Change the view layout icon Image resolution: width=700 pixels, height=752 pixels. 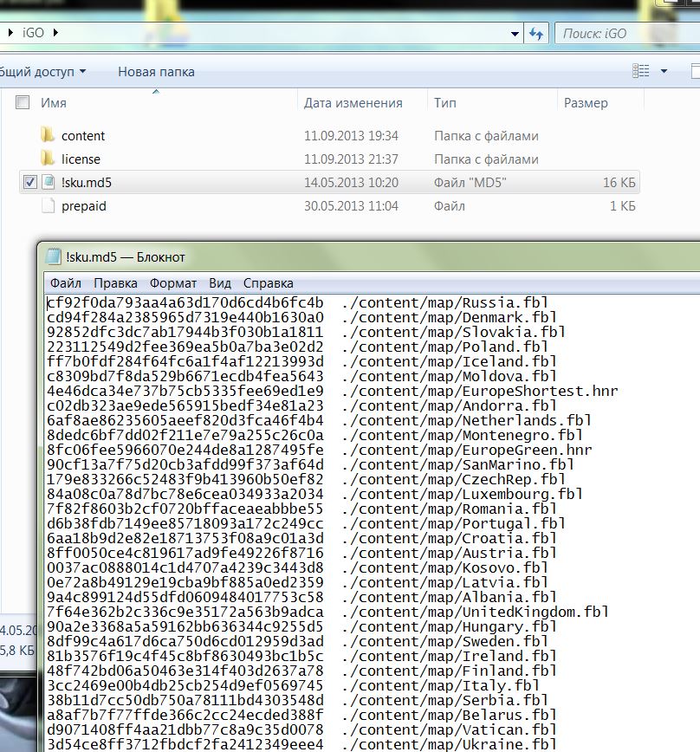641,71
